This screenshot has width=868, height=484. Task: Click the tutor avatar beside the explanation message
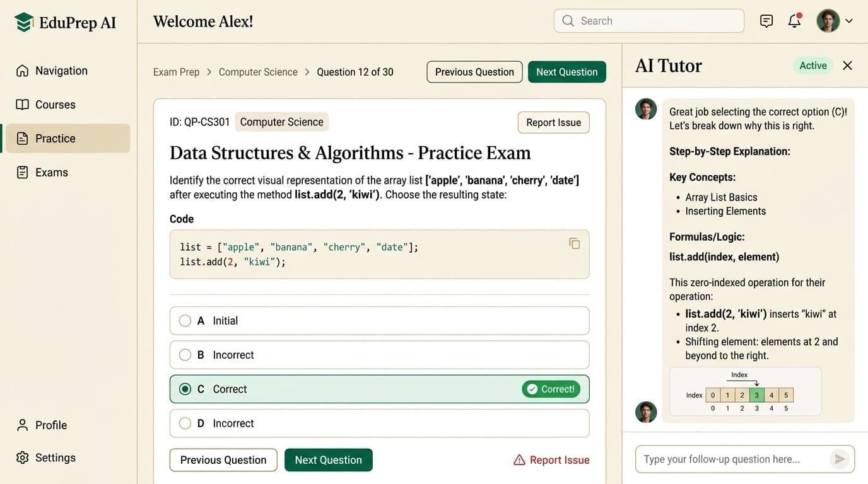tap(646, 109)
